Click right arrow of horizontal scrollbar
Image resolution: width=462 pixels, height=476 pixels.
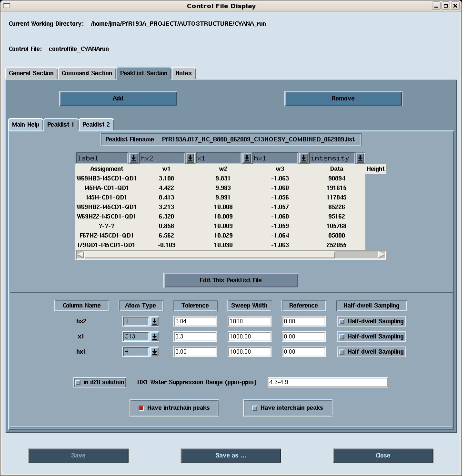tap(382, 255)
